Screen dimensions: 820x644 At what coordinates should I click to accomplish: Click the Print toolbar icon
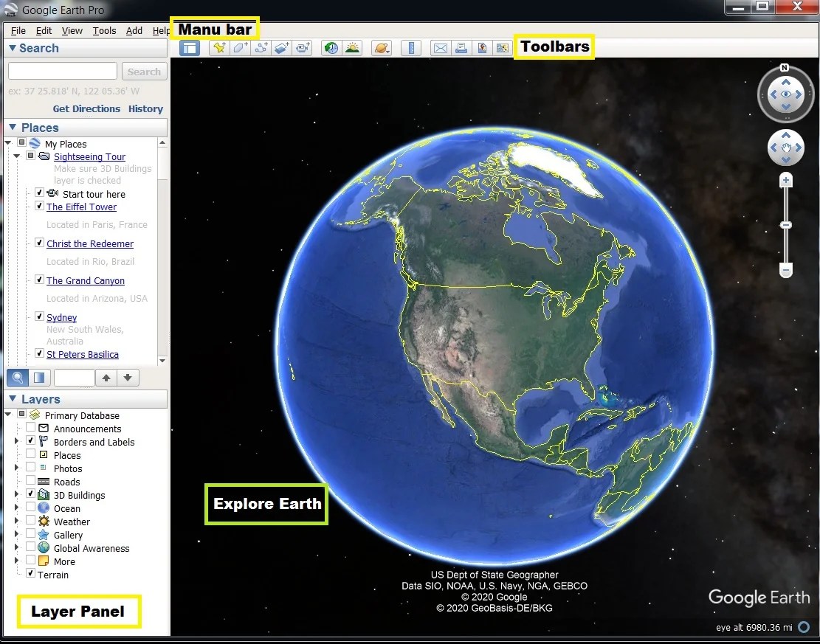[461, 48]
